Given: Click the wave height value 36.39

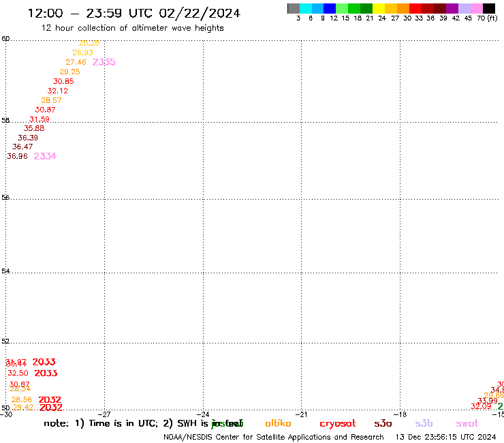Looking at the screenshot, I should [x=28, y=138].
